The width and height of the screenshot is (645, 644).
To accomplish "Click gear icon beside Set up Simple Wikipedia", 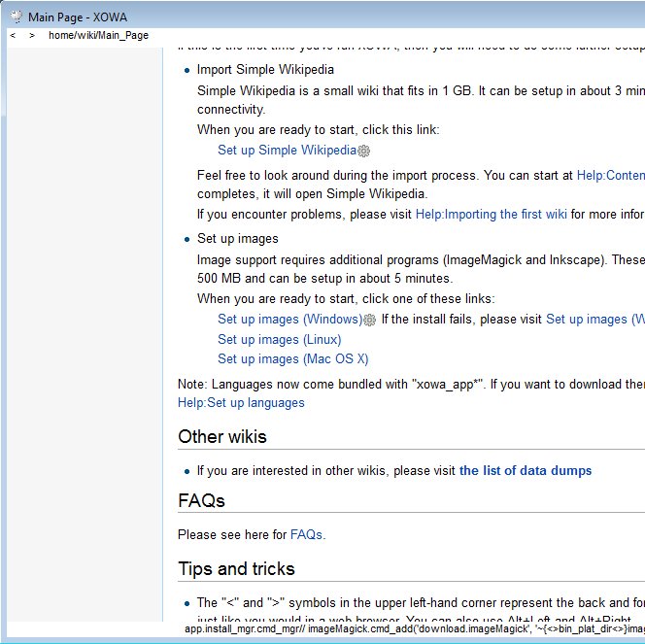I will [364, 152].
